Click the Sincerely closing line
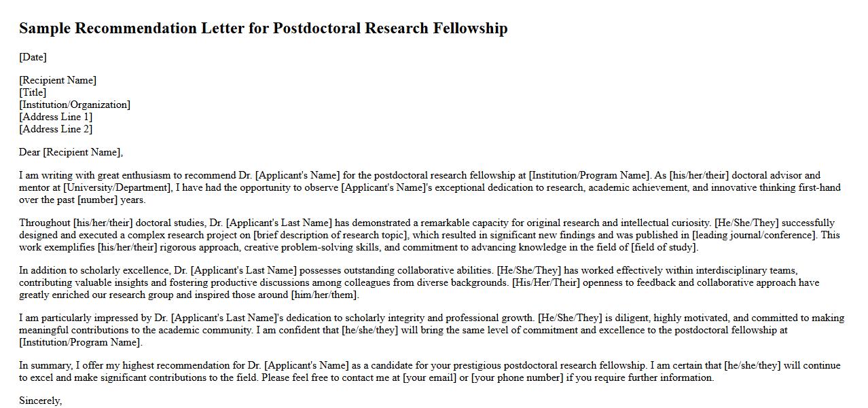Image resolution: width=868 pixels, height=408 pixels. (x=40, y=401)
